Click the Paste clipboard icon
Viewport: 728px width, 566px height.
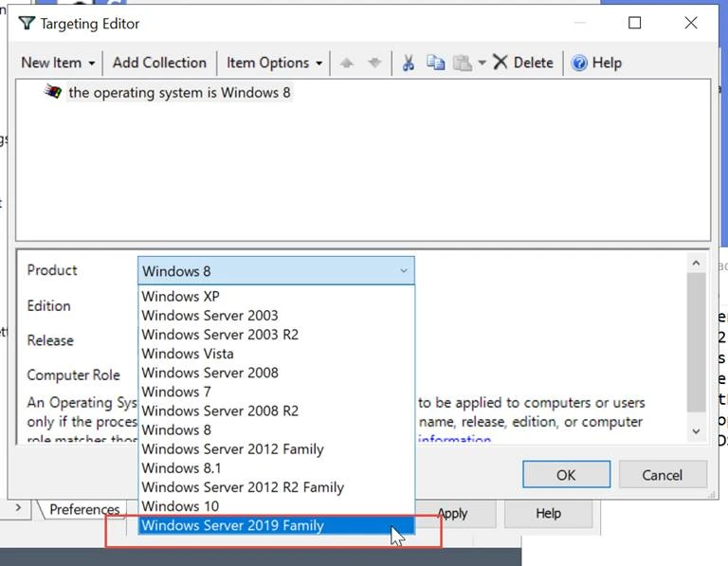[x=462, y=63]
